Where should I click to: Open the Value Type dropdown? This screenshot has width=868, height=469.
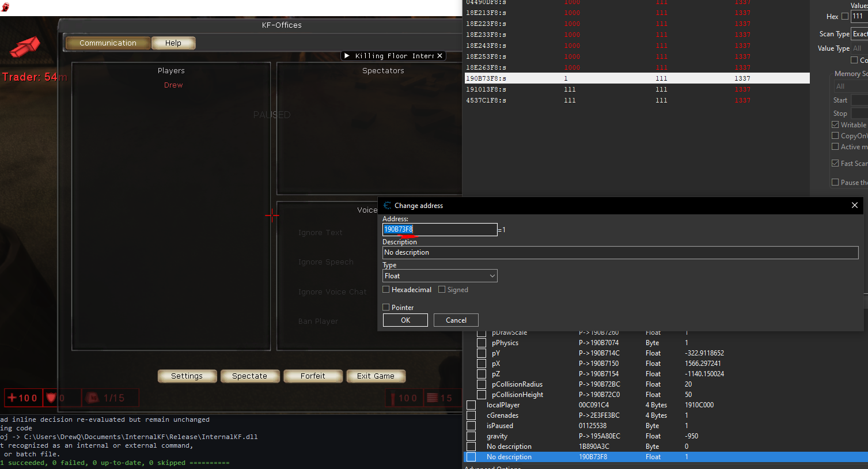(859, 48)
